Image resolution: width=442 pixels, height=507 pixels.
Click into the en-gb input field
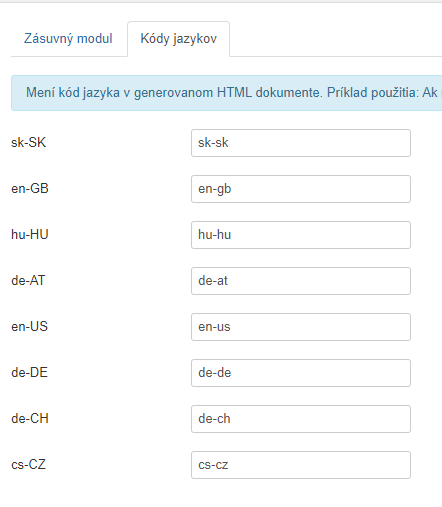point(301,189)
